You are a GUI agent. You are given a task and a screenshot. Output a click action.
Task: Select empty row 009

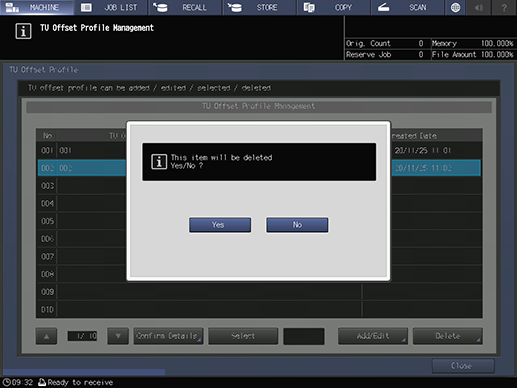click(259, 292)
